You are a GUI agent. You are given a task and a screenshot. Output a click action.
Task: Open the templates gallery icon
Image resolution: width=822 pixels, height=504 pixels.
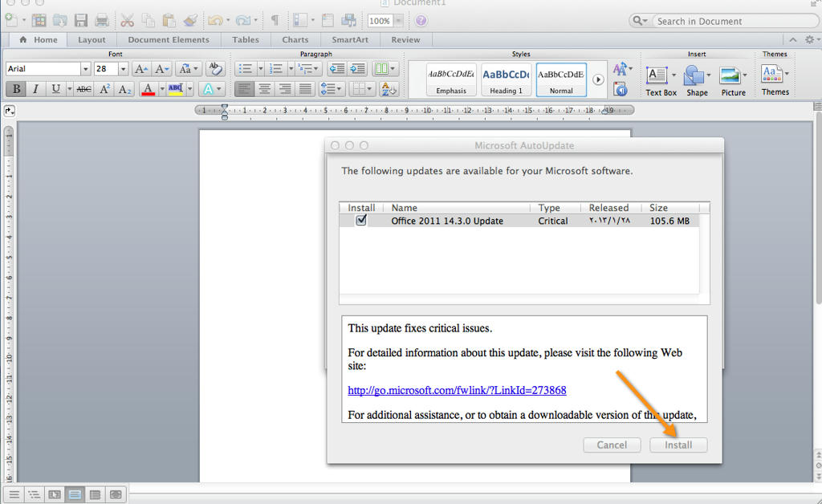pyautogui.click(x=39, y=20)
